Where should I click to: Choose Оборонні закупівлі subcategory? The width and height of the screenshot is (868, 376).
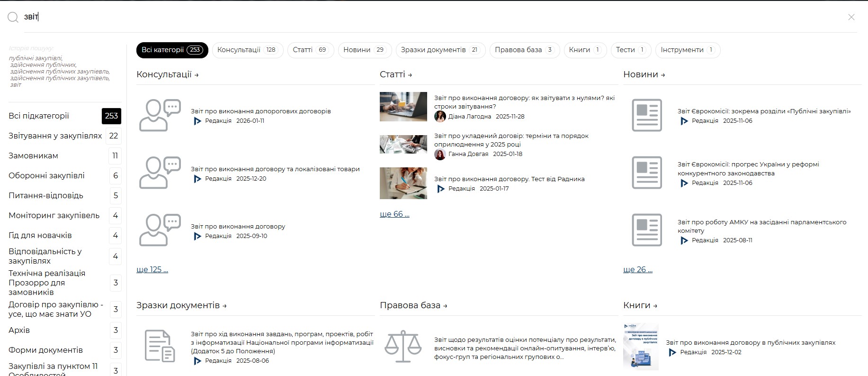[46, 175]
